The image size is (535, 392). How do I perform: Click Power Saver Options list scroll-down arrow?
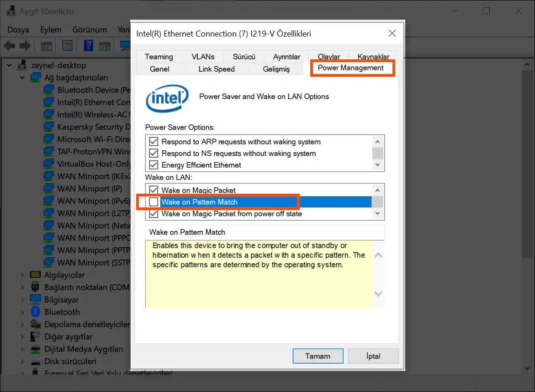point(377,165)
